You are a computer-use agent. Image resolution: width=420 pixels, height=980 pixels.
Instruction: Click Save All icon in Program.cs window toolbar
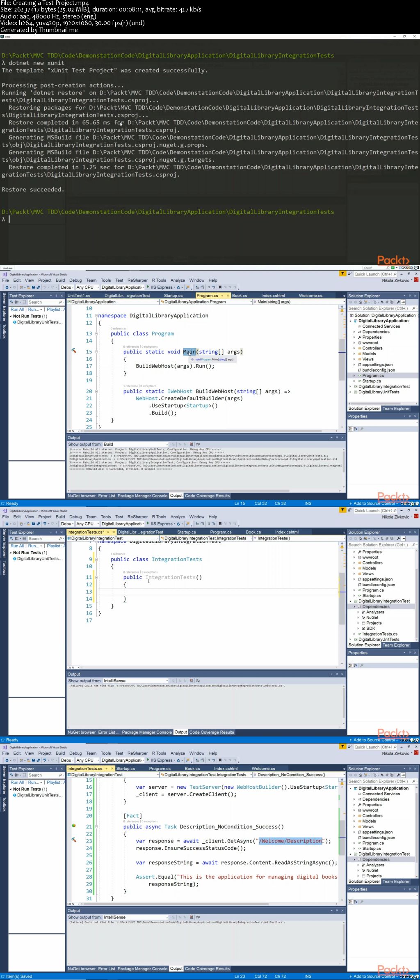point(38,287)
